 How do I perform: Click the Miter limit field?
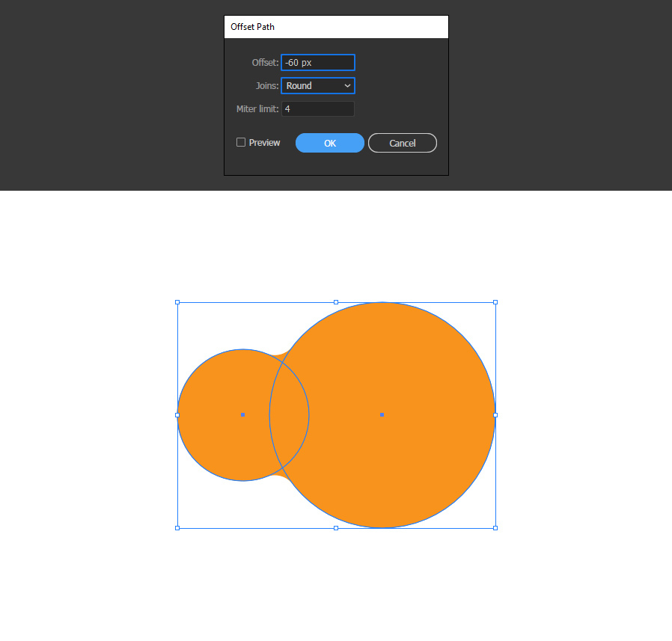point(317,109)
